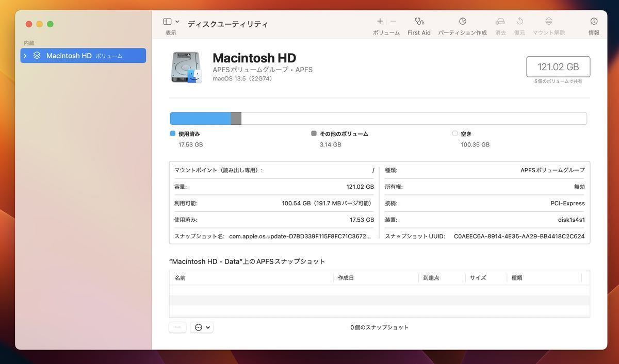The height and width of the screenshot is (364, 619).
Task: Click the 0個のスナップショット count text
Action: click(x=380, y=327)
